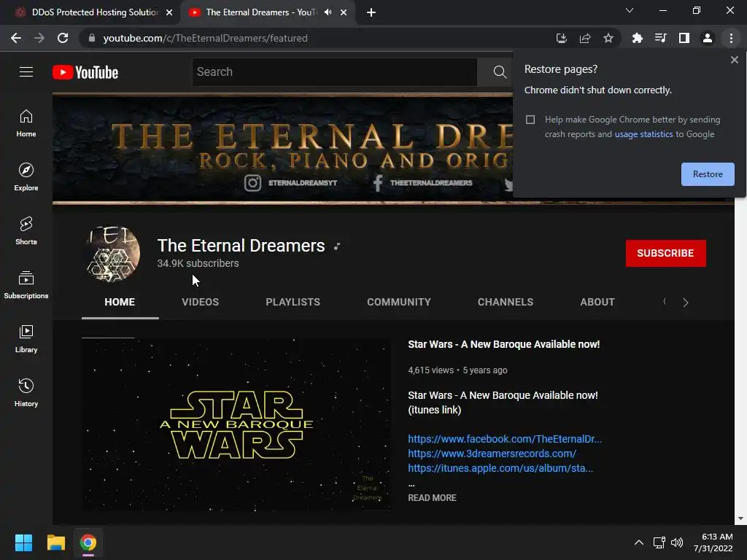Select The Eternal Dreamers browser tab

click(x=261, y=12)
